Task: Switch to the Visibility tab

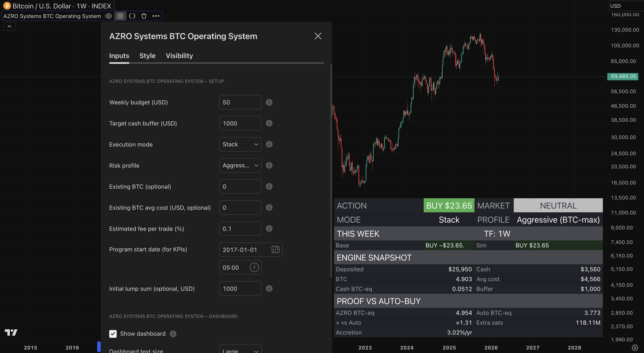Action: [x=179, y=56]
